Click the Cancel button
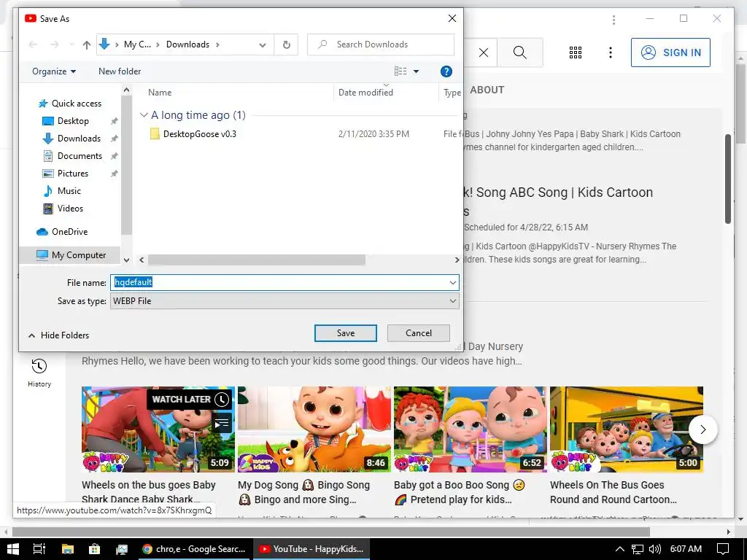The width and height of the screenshot is (747, 560). click(x=418, y=333)
